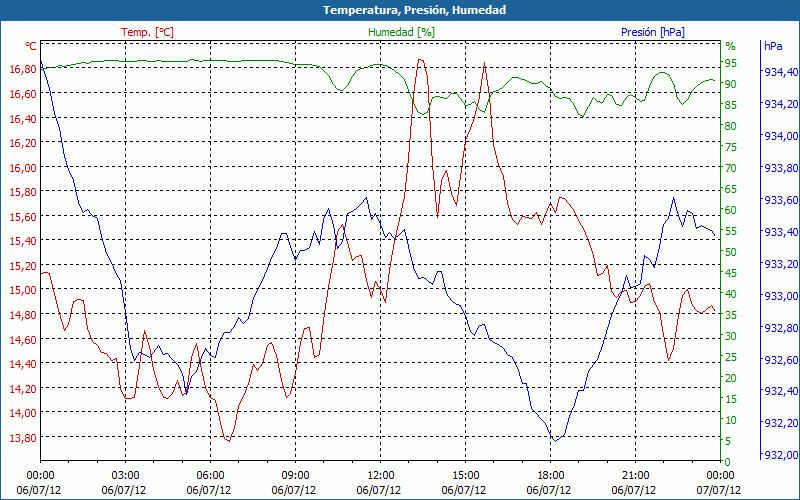Click pressure axis value '932,00'
Viewport: 800px width, 500px height.
tap(781, 455)
